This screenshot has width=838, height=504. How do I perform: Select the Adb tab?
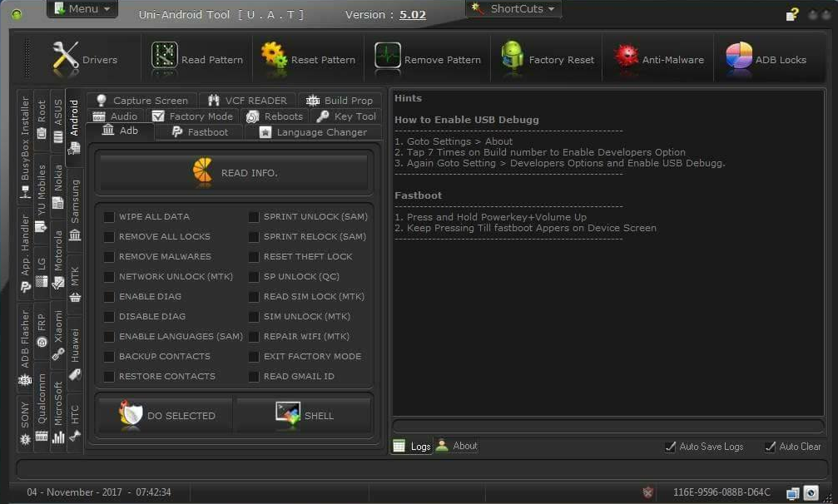(120, 131)
